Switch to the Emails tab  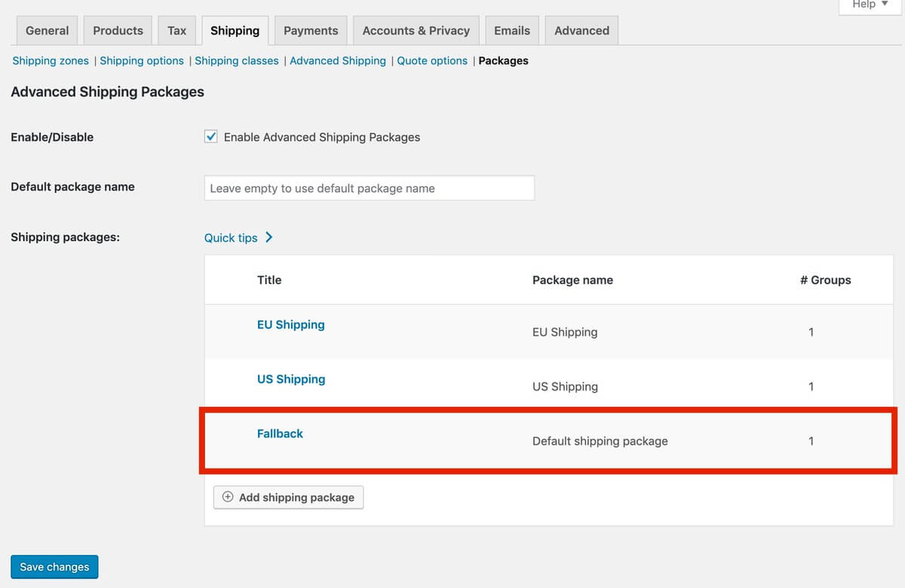511,30
